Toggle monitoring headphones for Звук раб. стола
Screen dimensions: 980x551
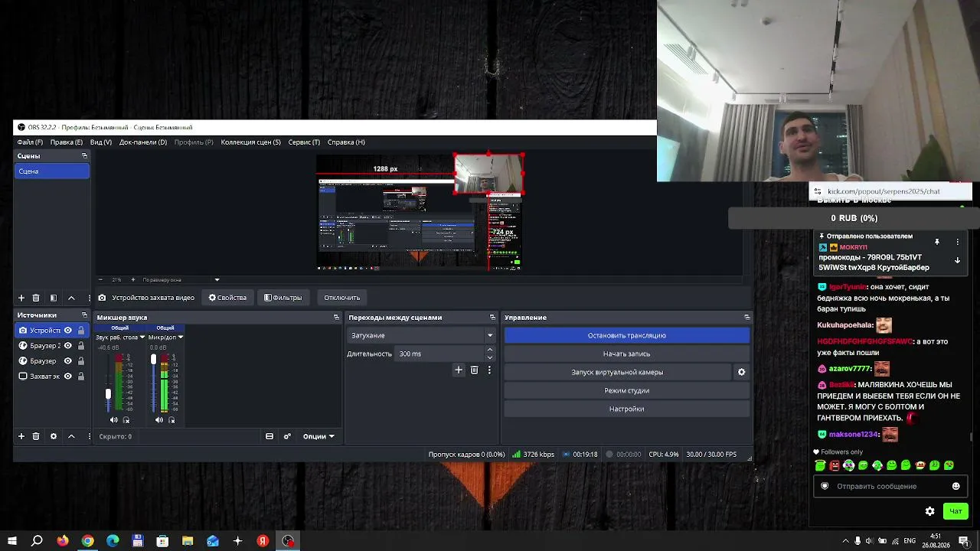126,419
